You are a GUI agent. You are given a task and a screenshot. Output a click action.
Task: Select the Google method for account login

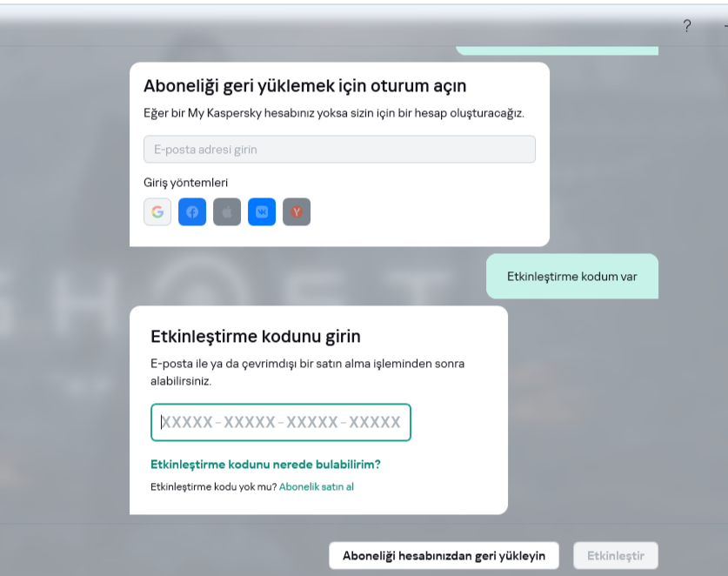pos(157,211)
